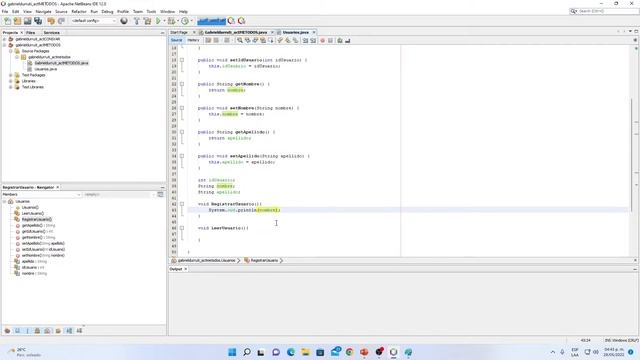Click RegistrarUsuario breadcrumb below editor

pos(263,260)
